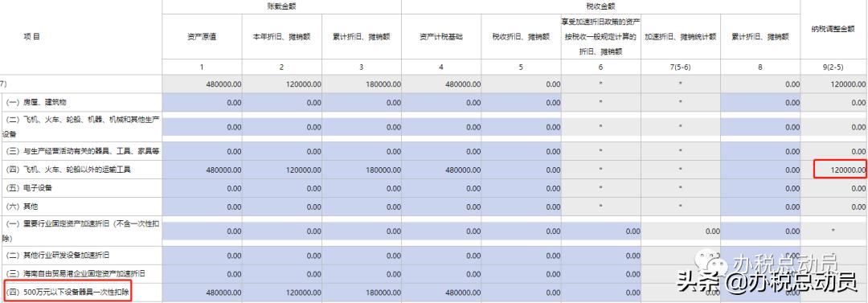868x303 pixels.
Task: Select 电子设备 row 税收折旧、摊销额 cell
Action: 521,188
